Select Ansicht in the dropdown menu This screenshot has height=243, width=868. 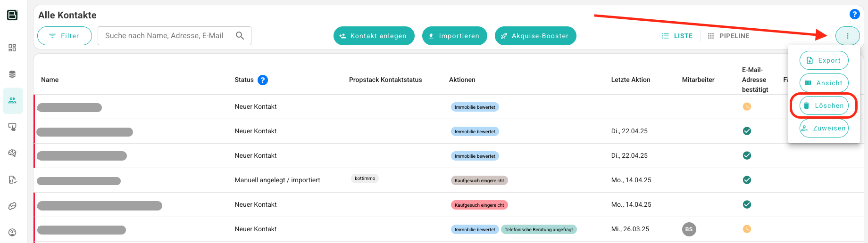824,83
